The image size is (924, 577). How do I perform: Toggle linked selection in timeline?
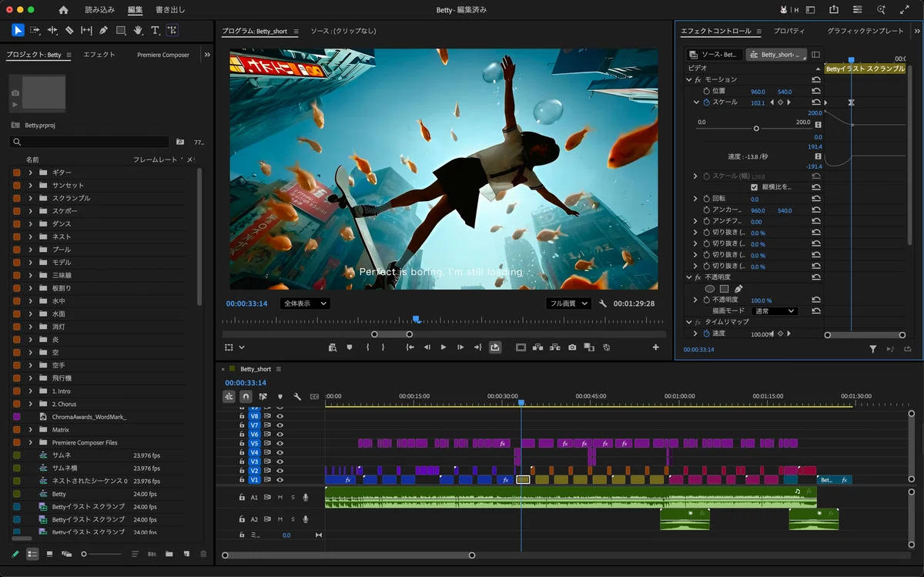(263, 397)
